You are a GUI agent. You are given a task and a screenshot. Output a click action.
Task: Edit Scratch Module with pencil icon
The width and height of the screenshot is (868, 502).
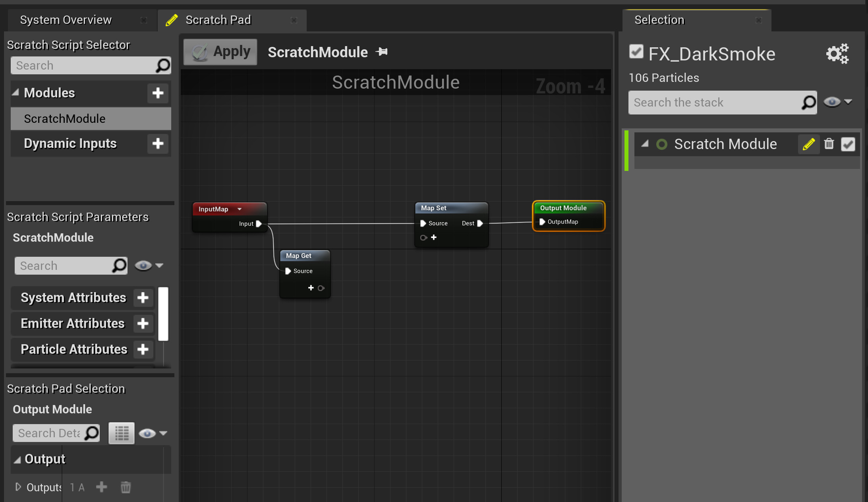click(808, 144)
